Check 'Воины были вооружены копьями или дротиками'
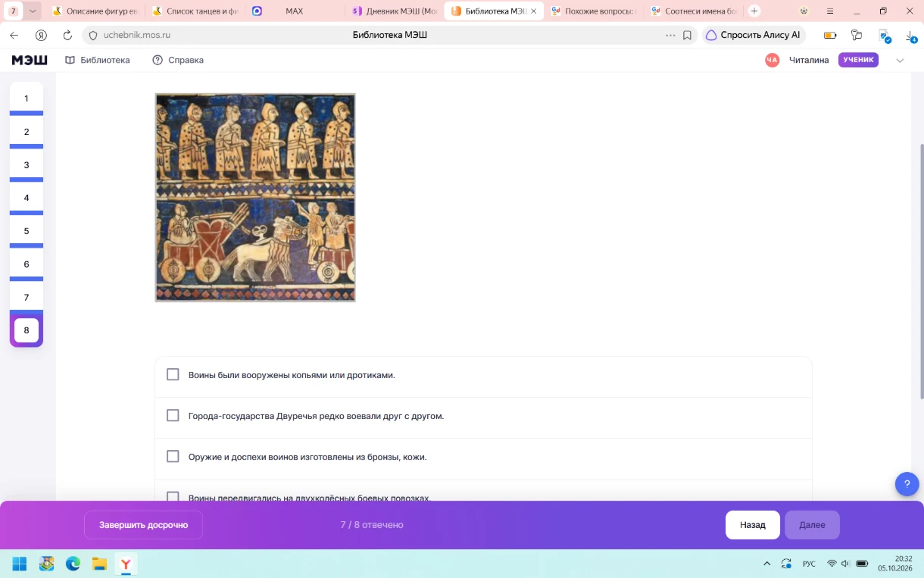This screenshot has height=578, width=924. [173, 374]
